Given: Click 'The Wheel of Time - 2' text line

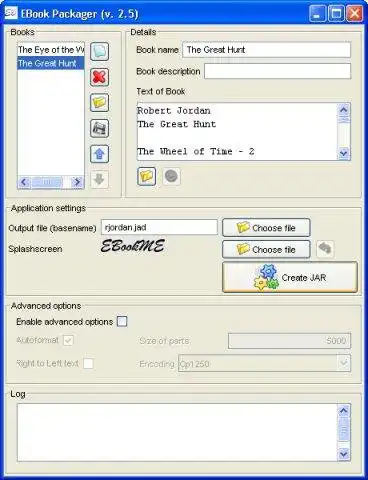Looking at the screenshot, I should pyautogui.click(x=196, y=151).
